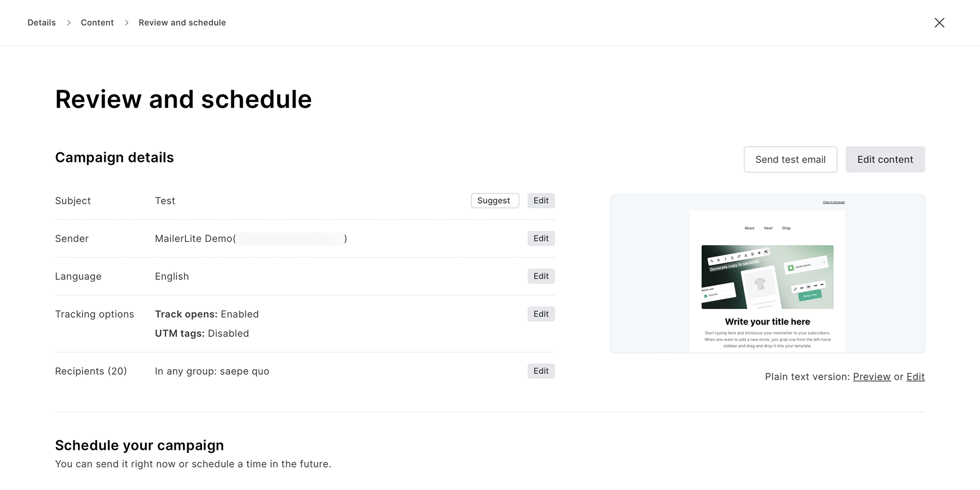Go back to the Details breadcrumb step
This screenshot has width=980, height=490.
41,22
